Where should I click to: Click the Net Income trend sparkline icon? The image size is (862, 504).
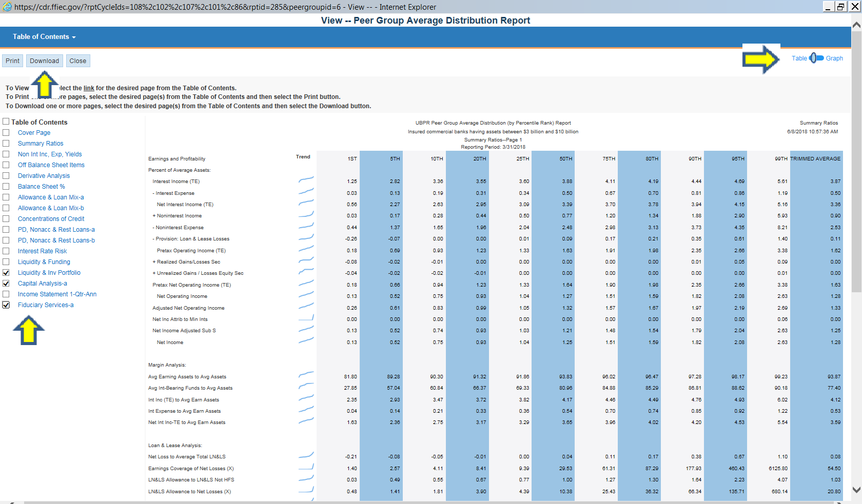point(306,341)
